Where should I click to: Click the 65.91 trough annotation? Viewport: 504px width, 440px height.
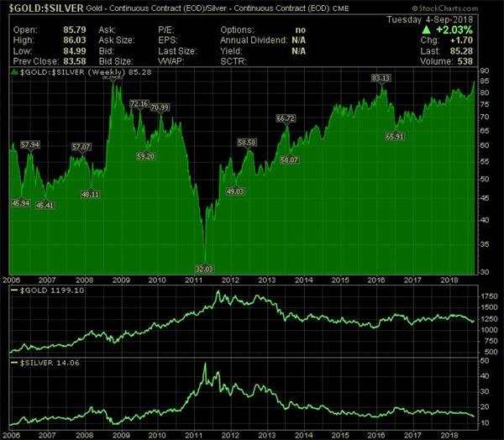click(395, 137)
